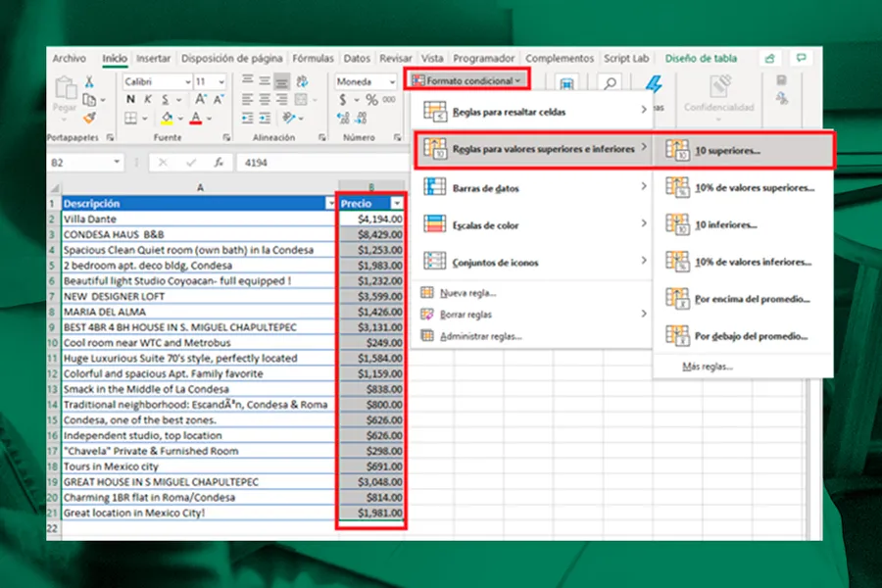Select 10 inferiores... option
The image size is (882, 588).
[743, 224]
